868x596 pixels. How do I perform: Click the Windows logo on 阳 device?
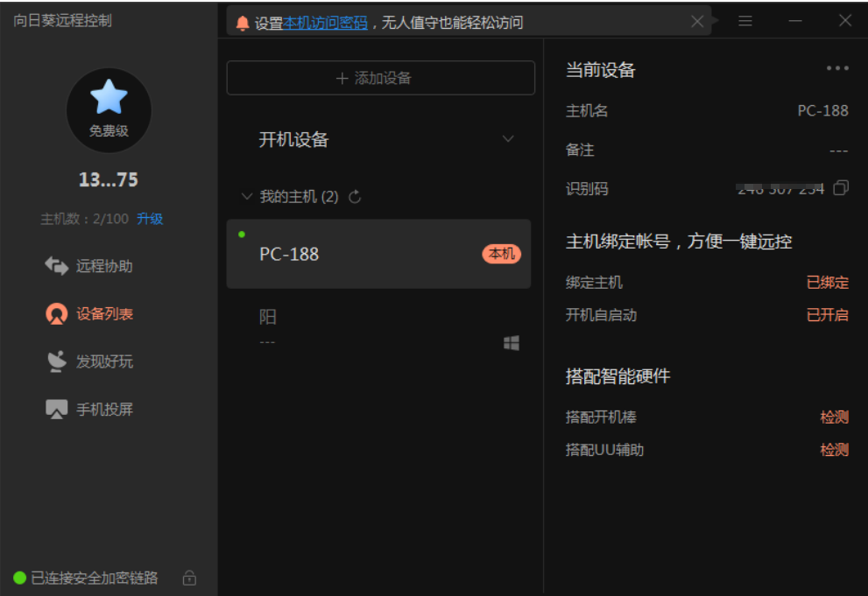(512, 343)
